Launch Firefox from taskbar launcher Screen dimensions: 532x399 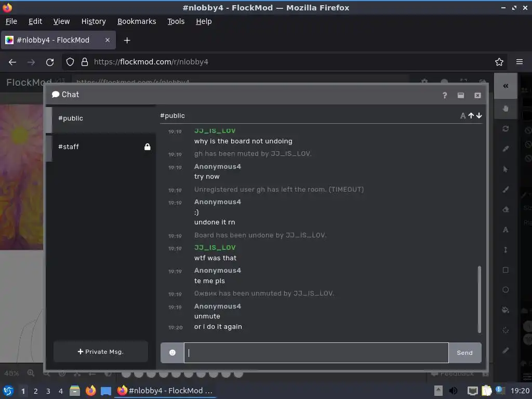click(x=90, y=391)
